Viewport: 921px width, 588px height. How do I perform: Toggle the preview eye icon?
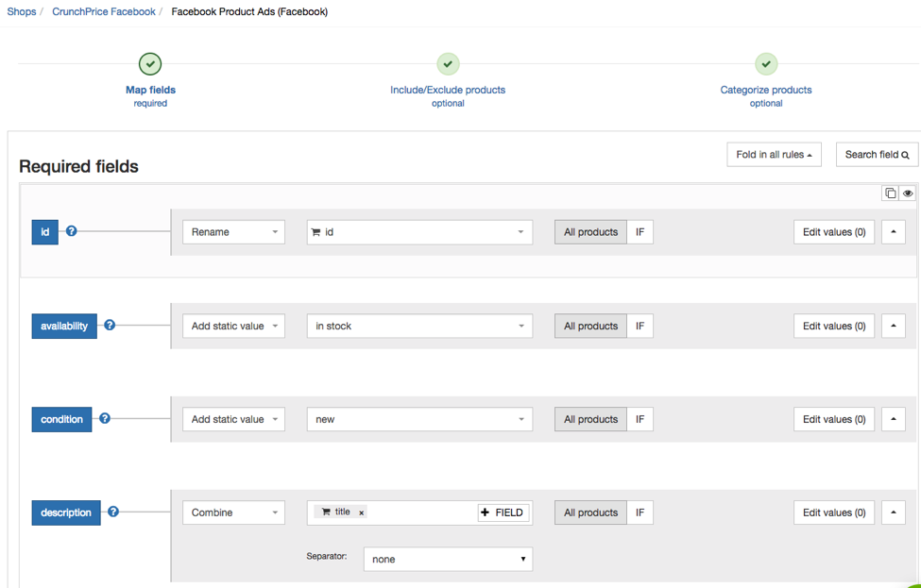point(908,193)
